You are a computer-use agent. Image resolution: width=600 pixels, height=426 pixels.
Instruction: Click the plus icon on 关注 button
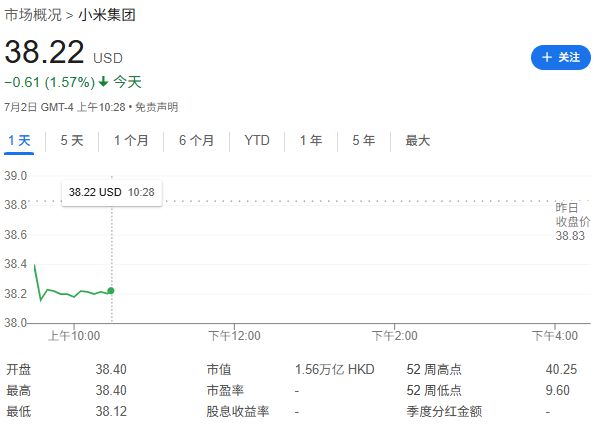547,57
